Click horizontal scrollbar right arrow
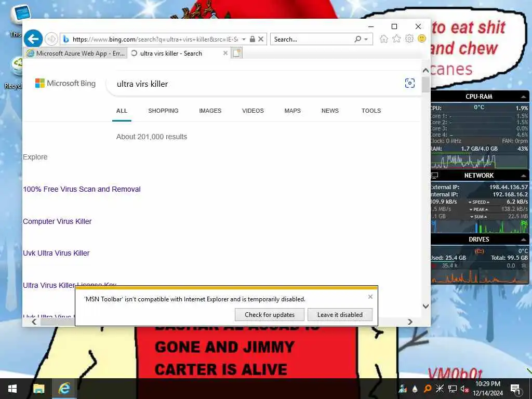532x399 pixels. point(410,322)
